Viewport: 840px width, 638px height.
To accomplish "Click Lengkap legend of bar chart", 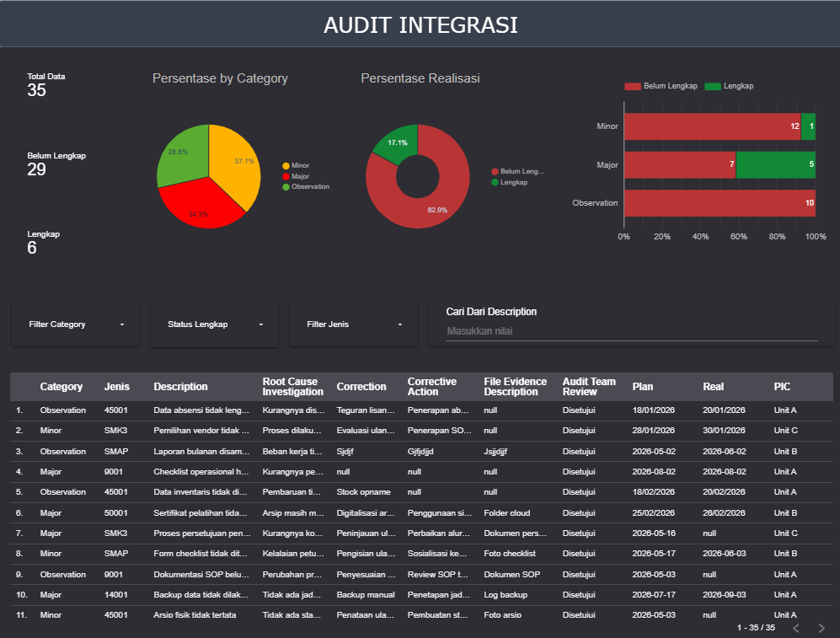I will tap(729, 86).
